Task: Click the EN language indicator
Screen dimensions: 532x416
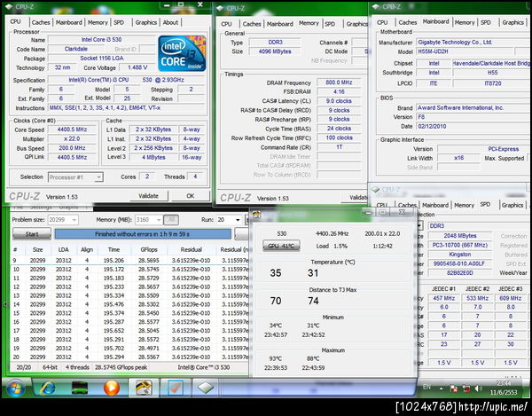Action: click(426, 387)
